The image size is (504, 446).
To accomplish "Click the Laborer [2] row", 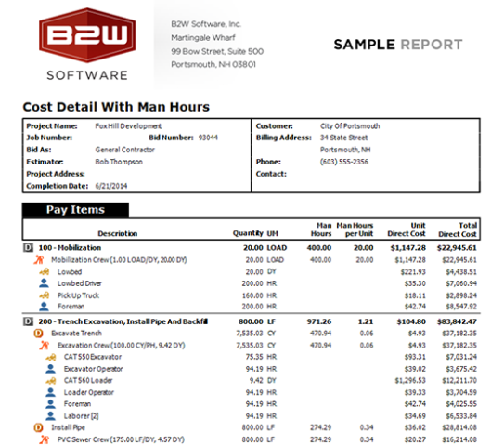I will click(x=252, y=416).
